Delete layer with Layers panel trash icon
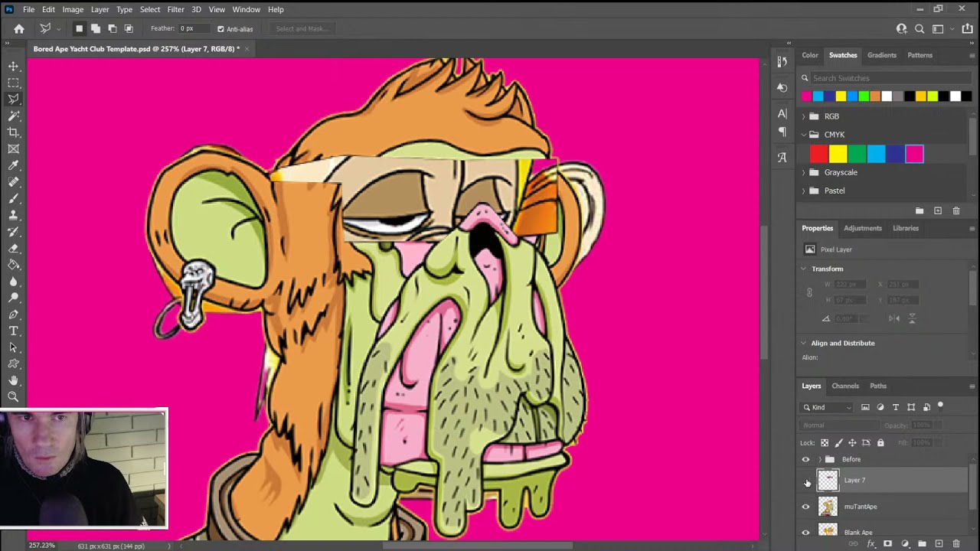The width and height of the screenshot is (980, 551). (x=956, y=544)
